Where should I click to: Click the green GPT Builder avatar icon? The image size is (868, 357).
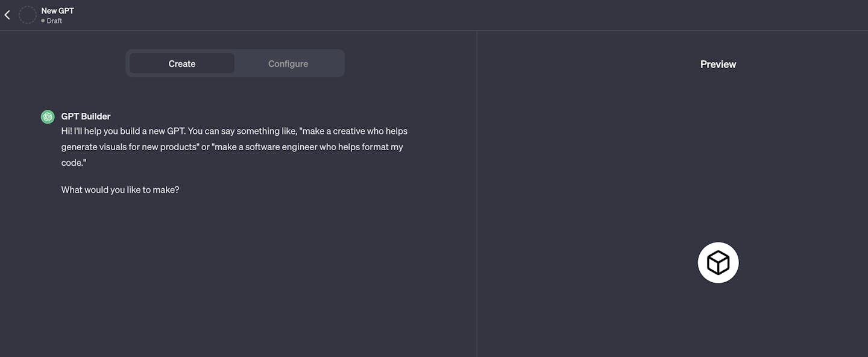click(x=48, y=117)
